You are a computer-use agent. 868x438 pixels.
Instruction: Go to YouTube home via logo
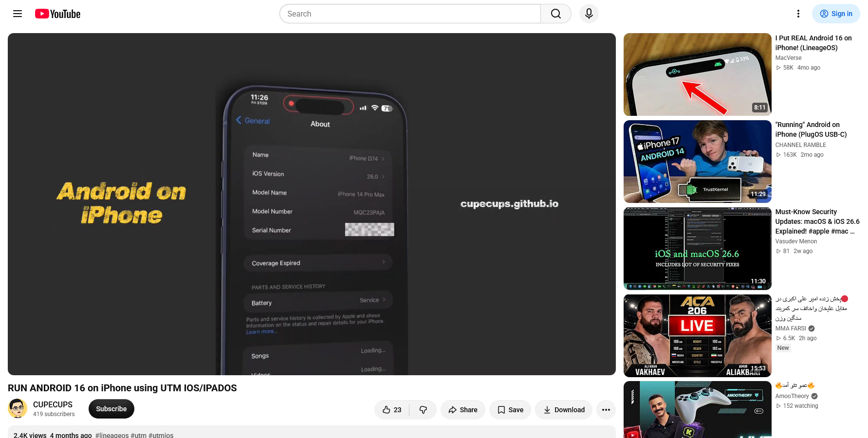57,14
